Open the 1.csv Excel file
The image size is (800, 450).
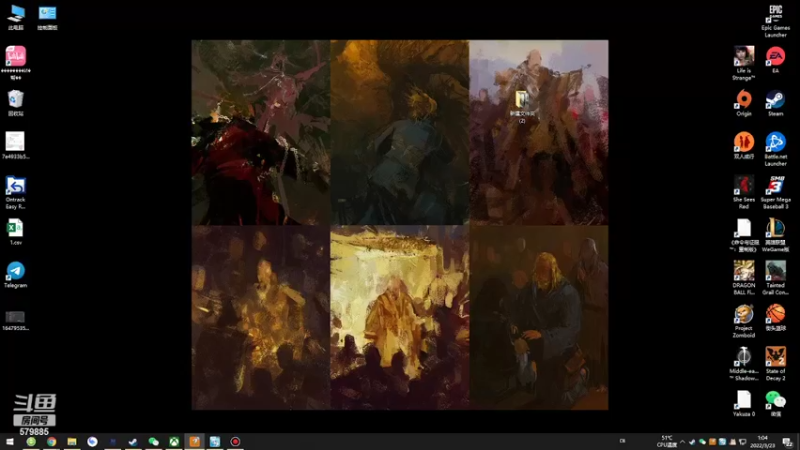[16, 232]
